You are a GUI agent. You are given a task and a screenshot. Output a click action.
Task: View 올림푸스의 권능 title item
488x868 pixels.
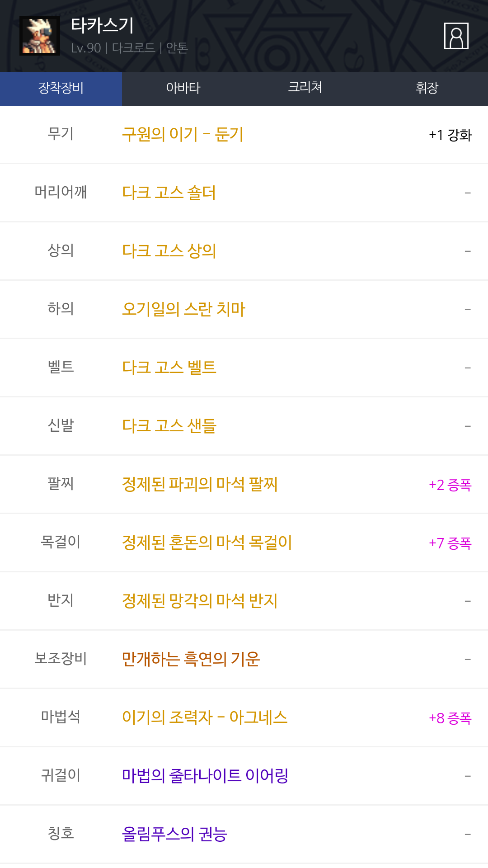(174, 834)
